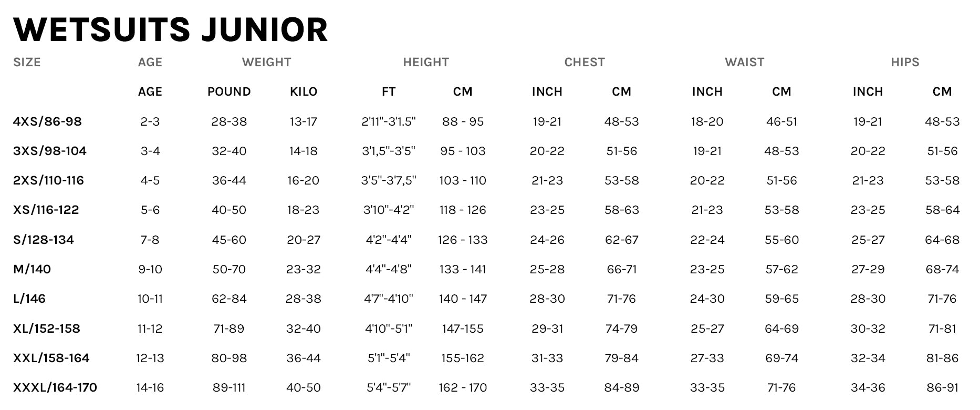Click the KILO sub-header under Weight
The height and width of the screenshot is (410, 980).
pos(304,91)
